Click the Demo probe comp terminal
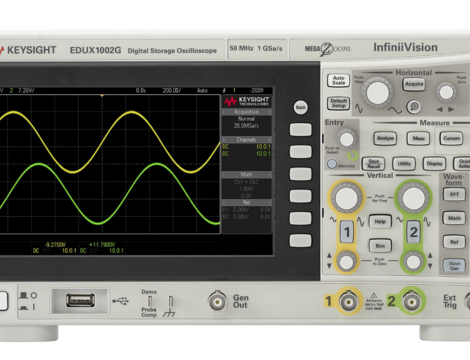 150,302
